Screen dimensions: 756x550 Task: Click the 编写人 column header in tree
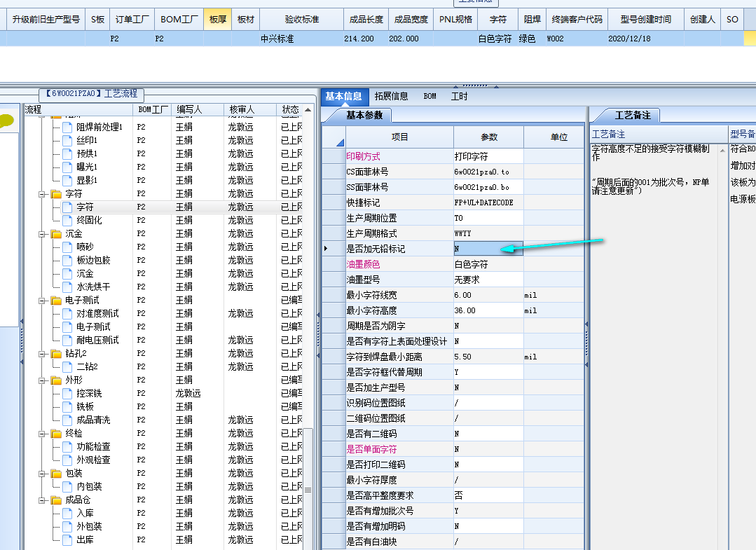(198, 110)
